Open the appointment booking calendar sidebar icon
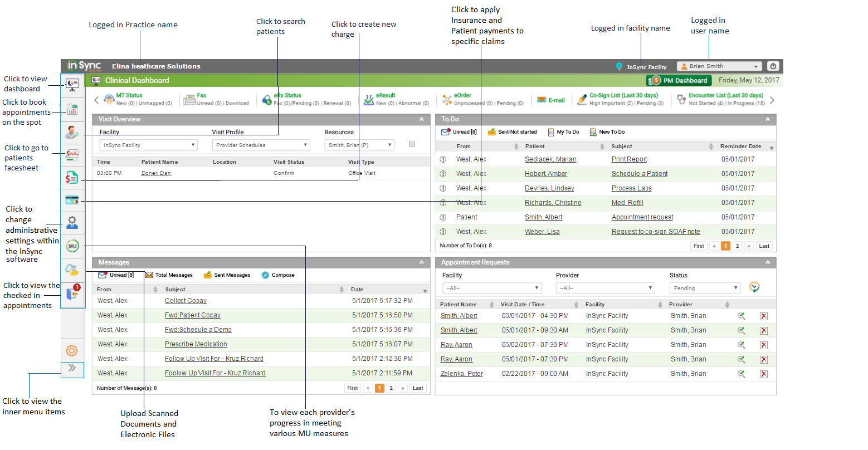The width and height of the screenshot is (868, 450). (x=72, y=109)
